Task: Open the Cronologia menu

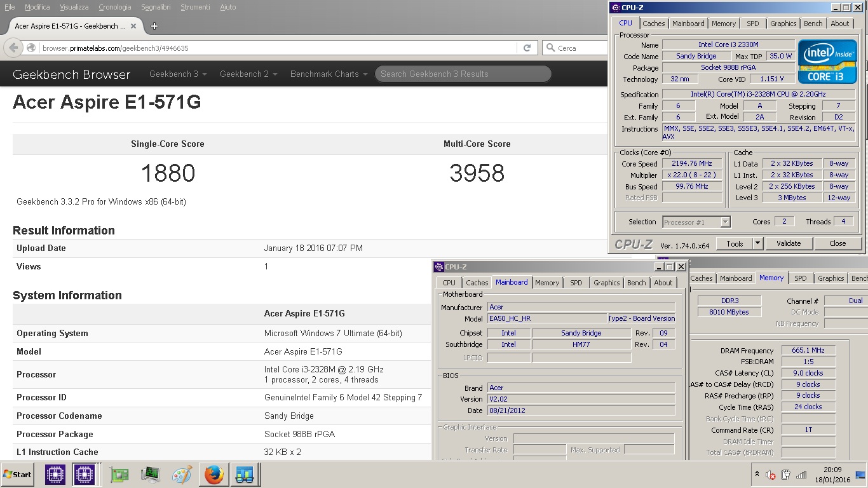Action: coord(115,7)
